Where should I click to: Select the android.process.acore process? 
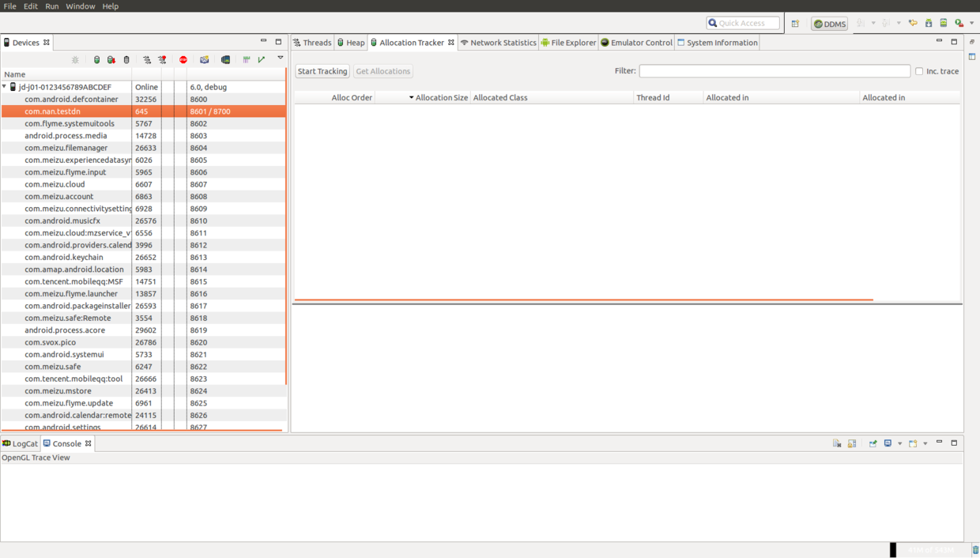pyautogui.click(x=143, y=330)
